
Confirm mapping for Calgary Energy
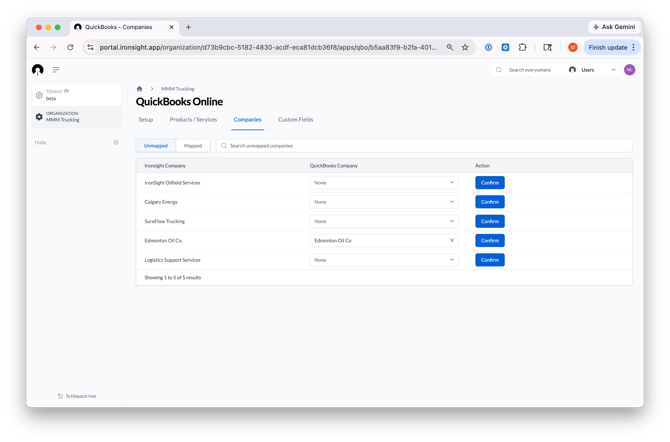(490, 202)
